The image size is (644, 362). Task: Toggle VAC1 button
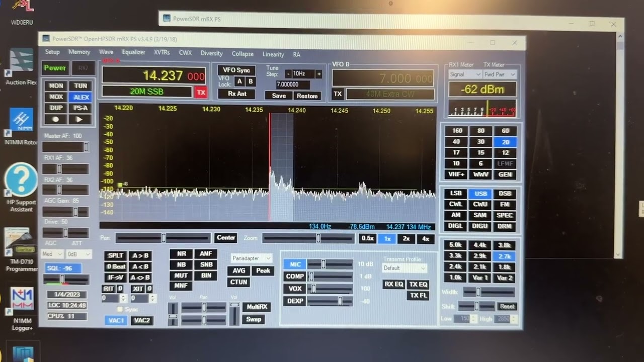click(x=116, y=320)
